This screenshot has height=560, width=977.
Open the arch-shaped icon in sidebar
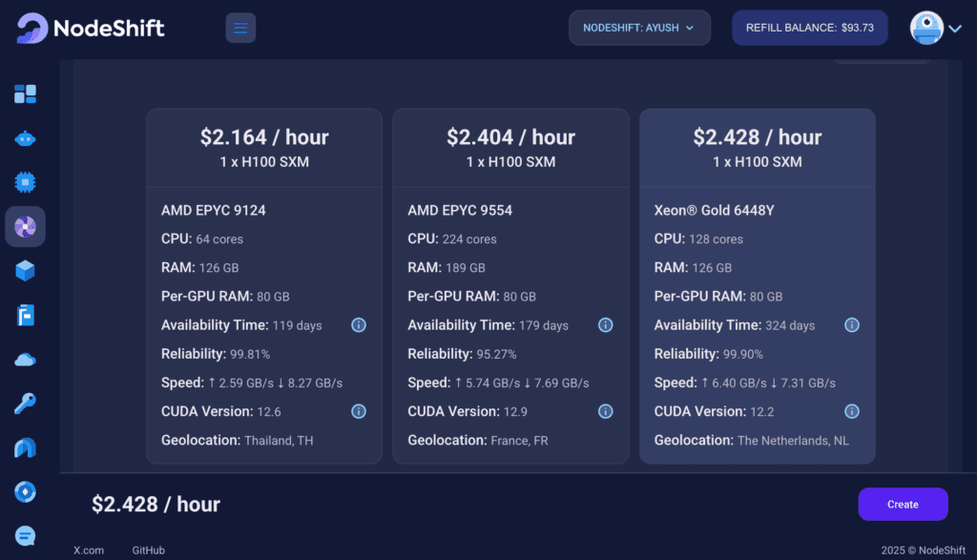point(25,447)
